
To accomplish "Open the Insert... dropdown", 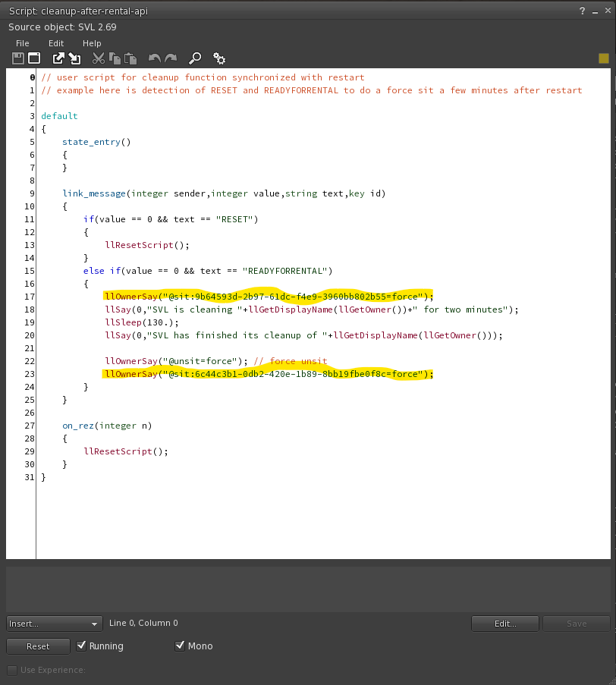I will tap(54, 624).
